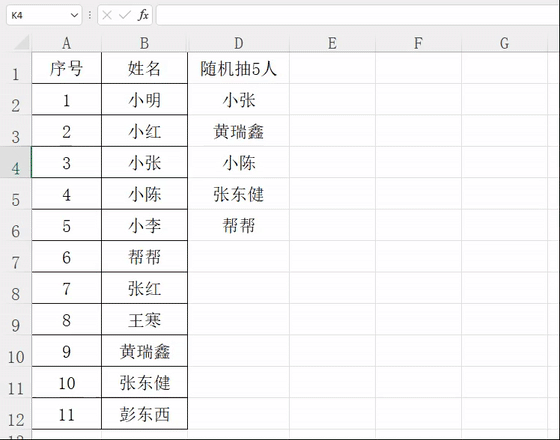The height and width of the screenshot is (440, 560).
Task: Click serial number 10 in column A
Action: pyautogui.click(x=66, y=382)
